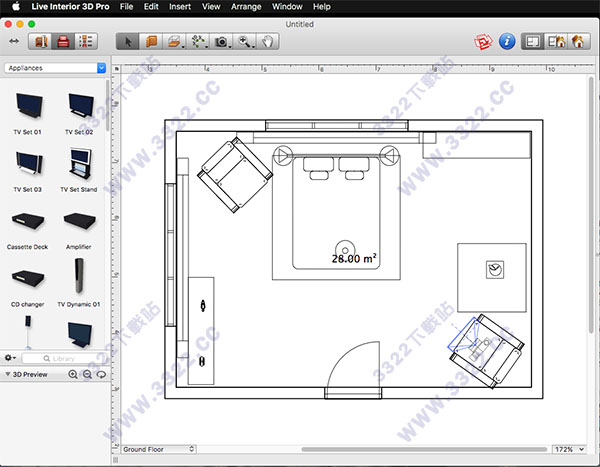Select the top wall window
The image size is (600, 467).
(337, 126)
